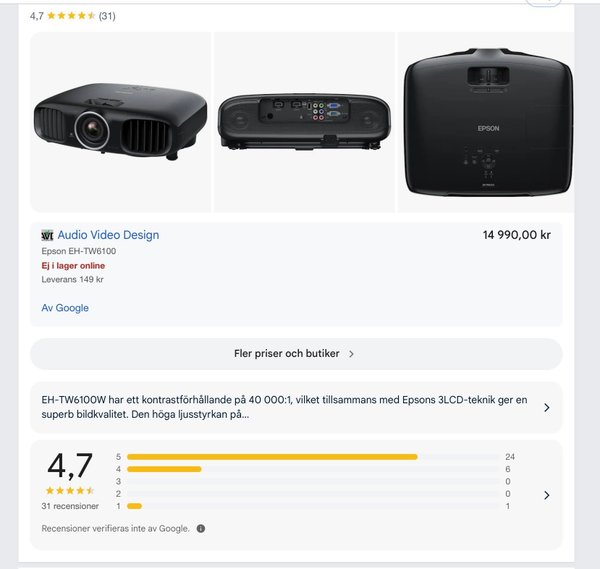Open the Audio Video Design store link
This screenshot has width=600, height=569.
coord(108,235)
